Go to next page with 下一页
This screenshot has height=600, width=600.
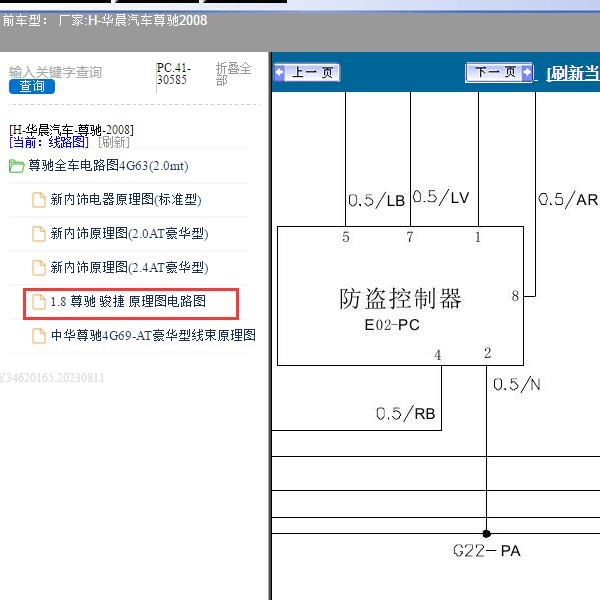(499, 72)
